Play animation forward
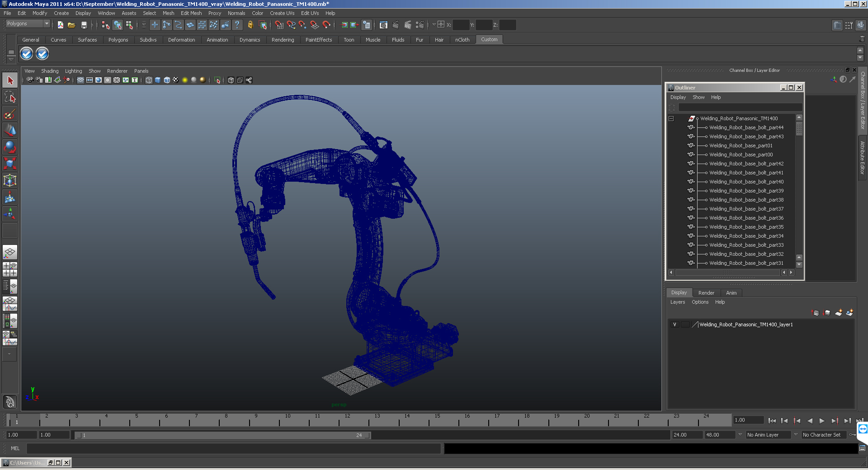This screenshot has width=868, height=470. point(822,421)
